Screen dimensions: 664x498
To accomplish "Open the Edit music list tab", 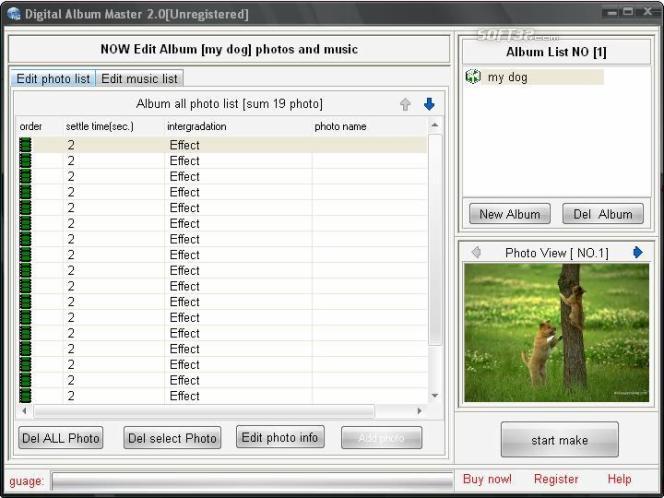I will (139, 79).
